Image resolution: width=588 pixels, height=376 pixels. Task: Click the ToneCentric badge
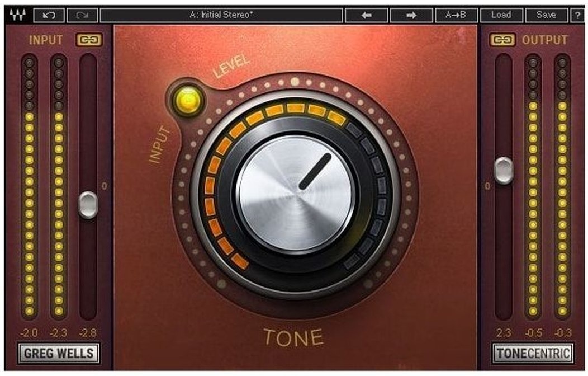(x=533, y=353)
